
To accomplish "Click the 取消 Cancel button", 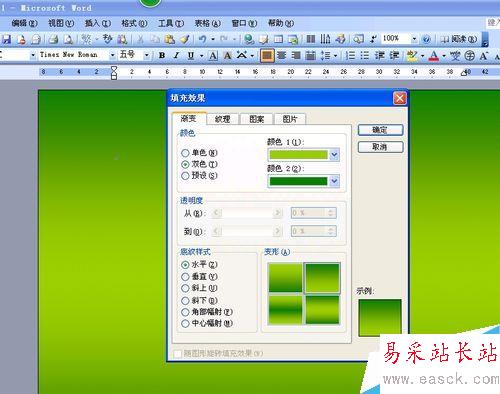I will pyautogui.click(x=380, y=147).
